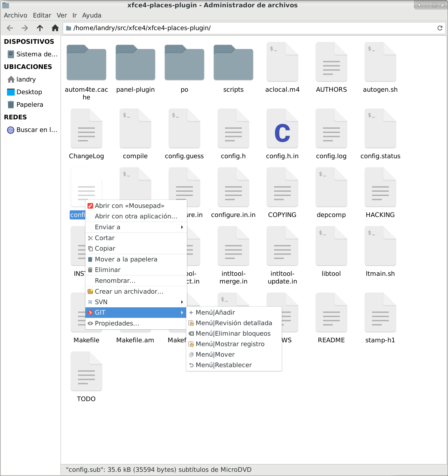The width and height of the screenshot is (448, 476).
Task: Select the README file thumbnail
Action: tap(331, 313)
